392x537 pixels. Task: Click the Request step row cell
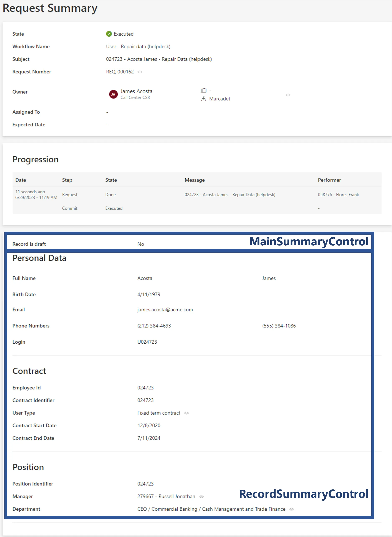click(x=70, y=194)
